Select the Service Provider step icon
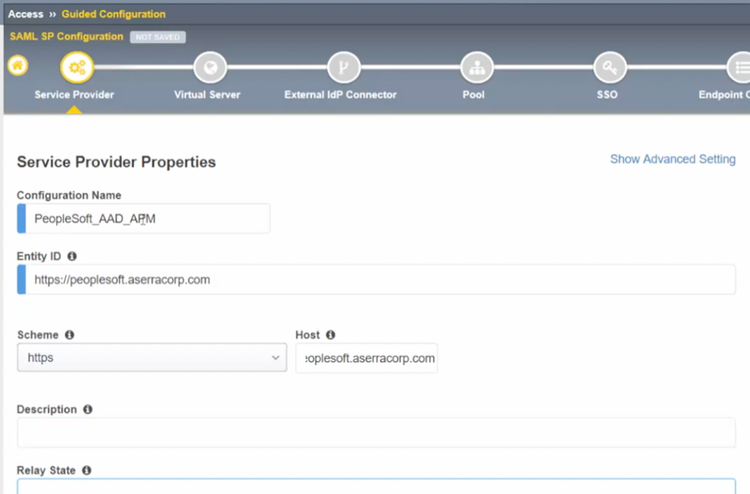 pos(77,67)
